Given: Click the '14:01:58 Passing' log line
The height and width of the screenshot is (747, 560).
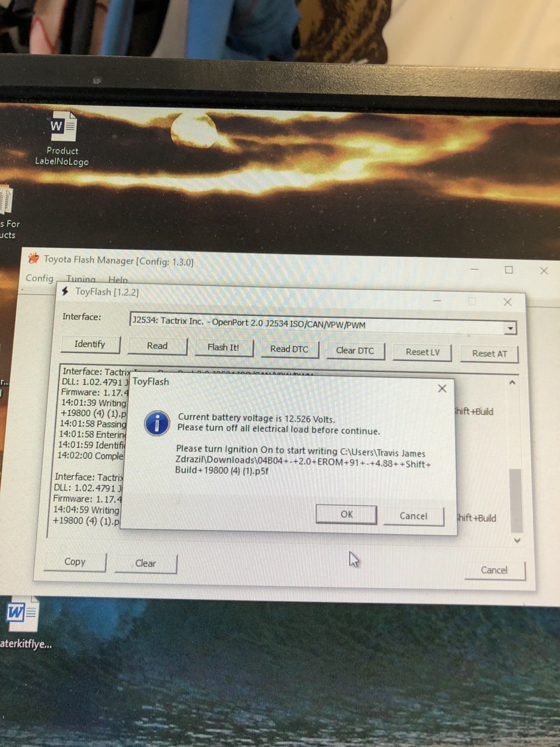Looking at the screenshot, I should [93, 424].
